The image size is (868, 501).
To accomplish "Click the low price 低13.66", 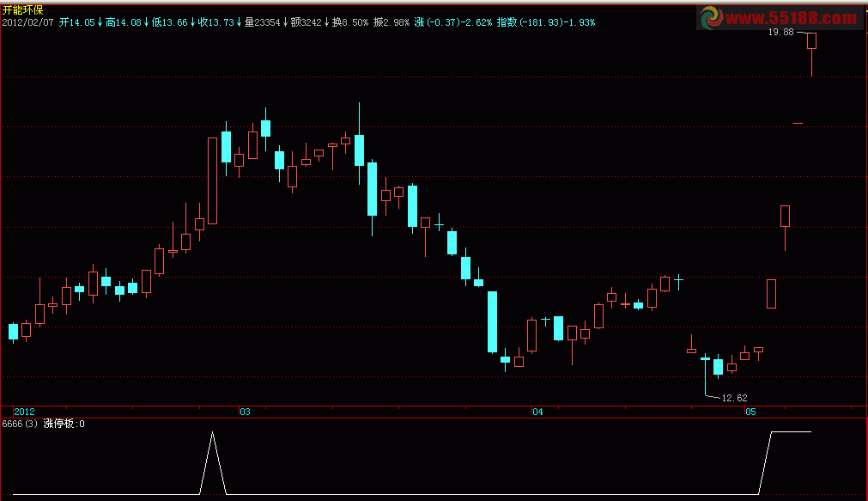I will 170,22.
